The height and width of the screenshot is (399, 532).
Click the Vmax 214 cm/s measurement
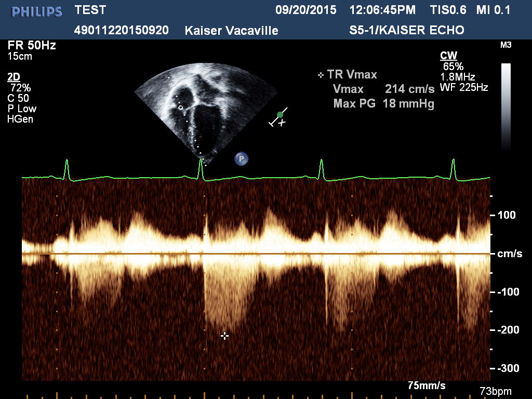pos(383,89)
